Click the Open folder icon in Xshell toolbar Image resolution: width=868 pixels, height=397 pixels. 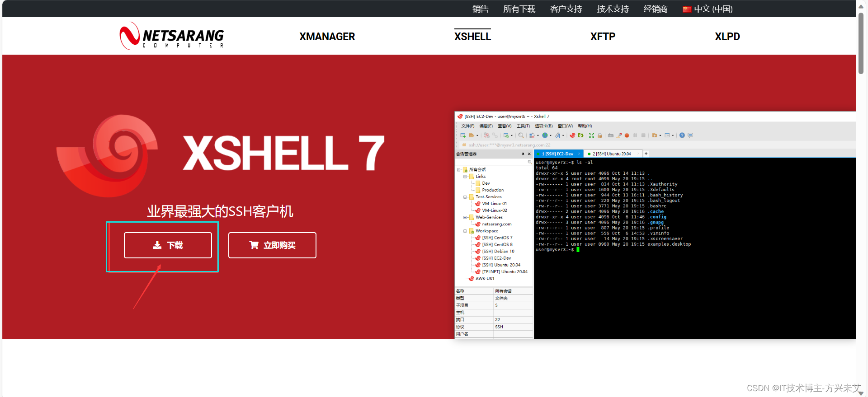472,135
